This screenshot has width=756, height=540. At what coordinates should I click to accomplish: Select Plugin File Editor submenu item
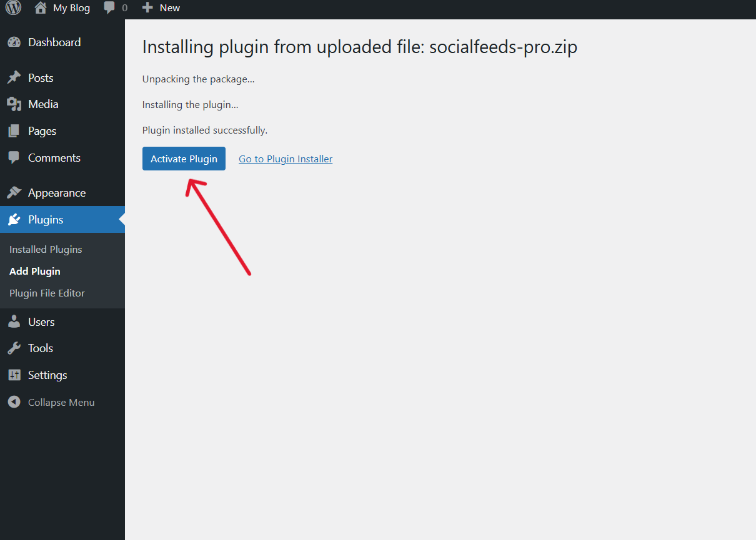click(x=47, y=293)
